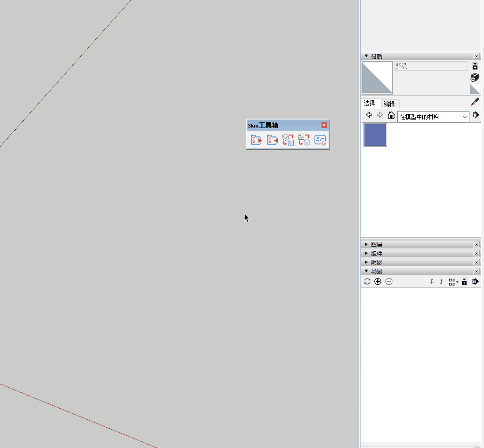The width and height of the screenshot is (484, 448).
Task: Expand the 阴影 panel
Action: click(x=367, y=262)
